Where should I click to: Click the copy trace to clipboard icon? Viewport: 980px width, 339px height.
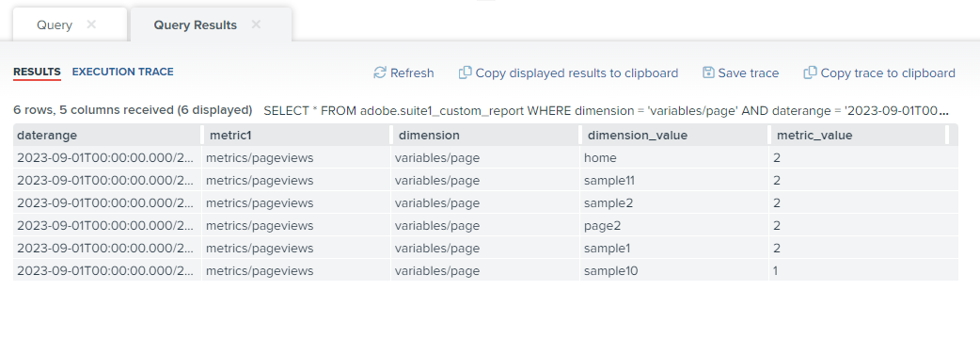pos(810,73)
